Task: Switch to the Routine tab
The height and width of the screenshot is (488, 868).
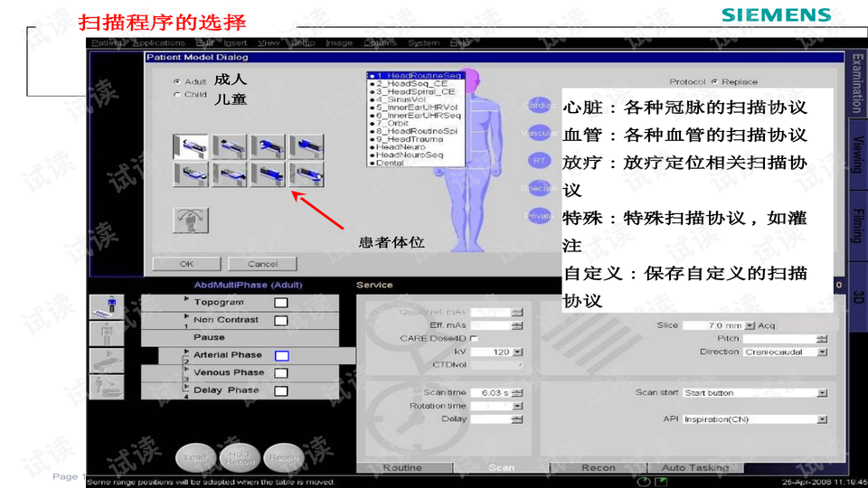Action: coord(403,467)
